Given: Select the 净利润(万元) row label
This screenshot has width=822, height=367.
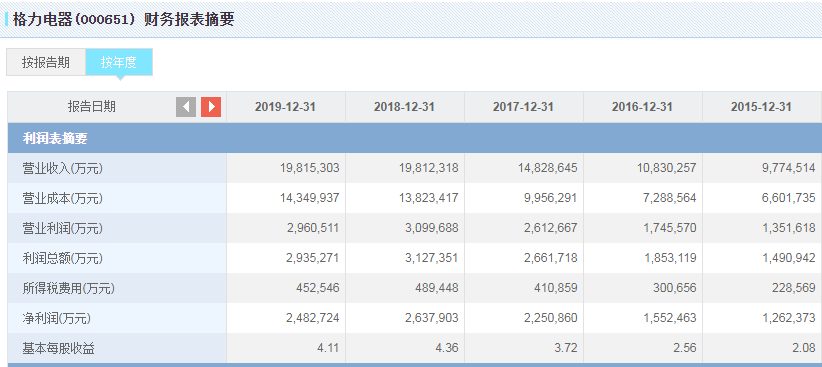Looking at the screenshot, I should [x=57, y=318].
